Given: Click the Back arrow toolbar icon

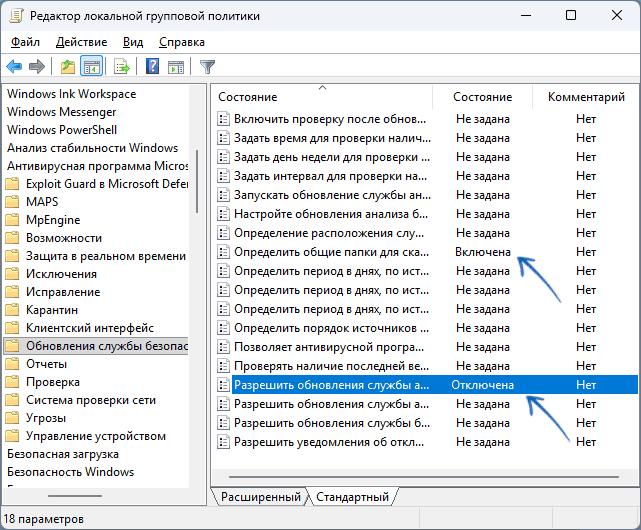Looking at the screenshot, I should click(x=14, y=67).
